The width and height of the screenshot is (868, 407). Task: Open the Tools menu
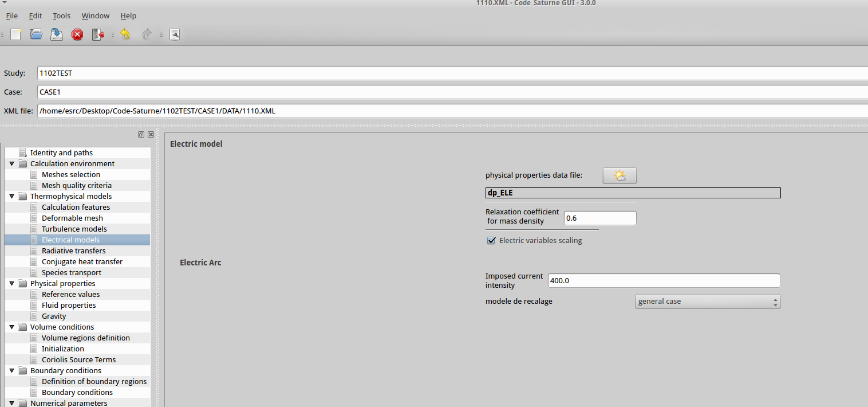(61, 16)
